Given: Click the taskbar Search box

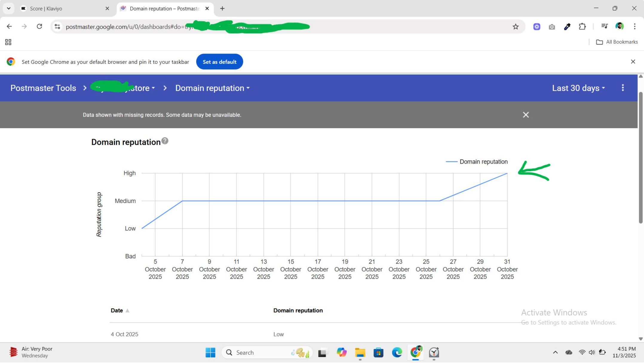Looking at the screenshot, I should 267,353.
